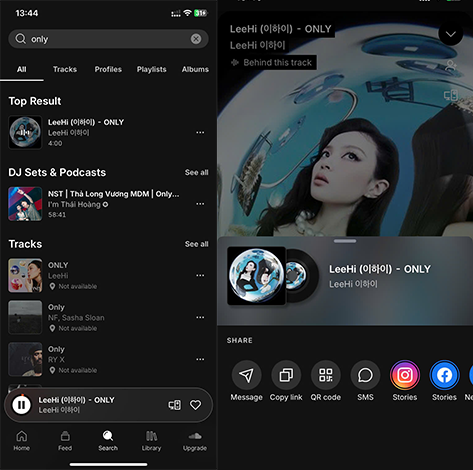Share to Instagram Stories
473x470 pixels.
click(405, 381)
